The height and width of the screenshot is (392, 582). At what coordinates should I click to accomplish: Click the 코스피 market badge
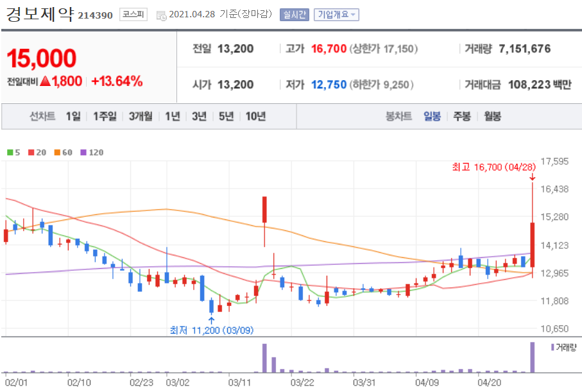click(x=133, y=15)
